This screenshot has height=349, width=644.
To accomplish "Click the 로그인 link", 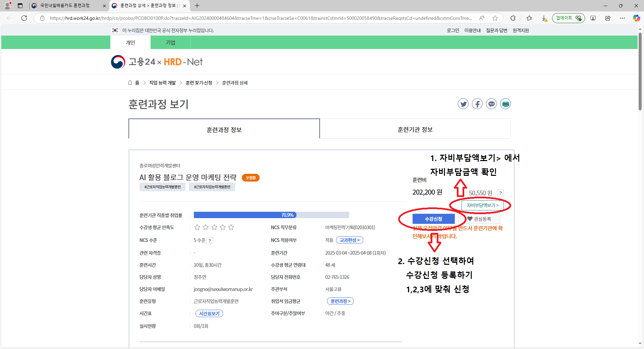I will (x=453, y=31).
